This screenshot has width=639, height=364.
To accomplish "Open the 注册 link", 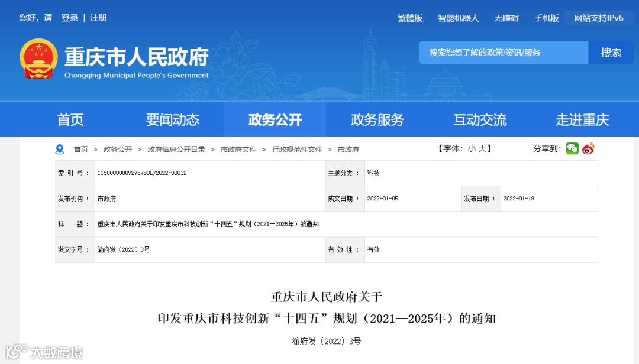I will (x=98, y=18).
